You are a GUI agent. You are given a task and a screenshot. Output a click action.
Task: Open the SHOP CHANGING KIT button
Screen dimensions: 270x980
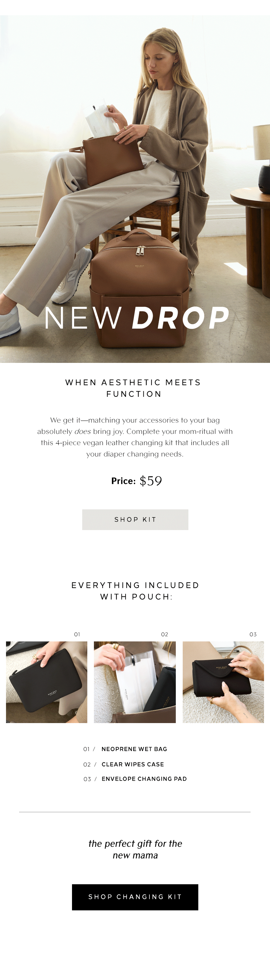click(x=135, y=897)
